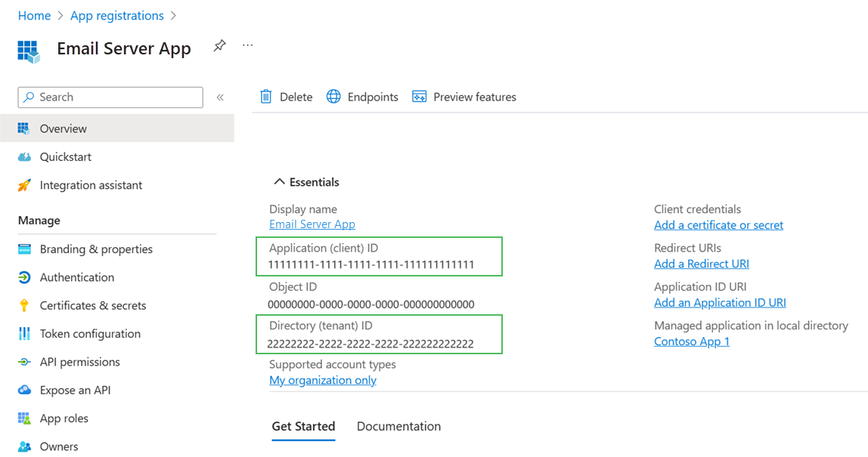This screenshot has width=868, height=457.
Task: Navigate to App registrations breadcrumb
Action: tap(116, 15)
